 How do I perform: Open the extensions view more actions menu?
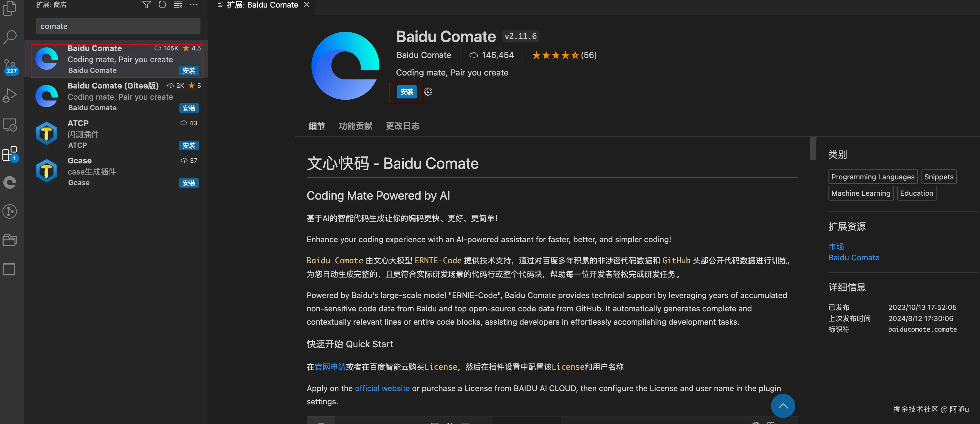(194, 5)
